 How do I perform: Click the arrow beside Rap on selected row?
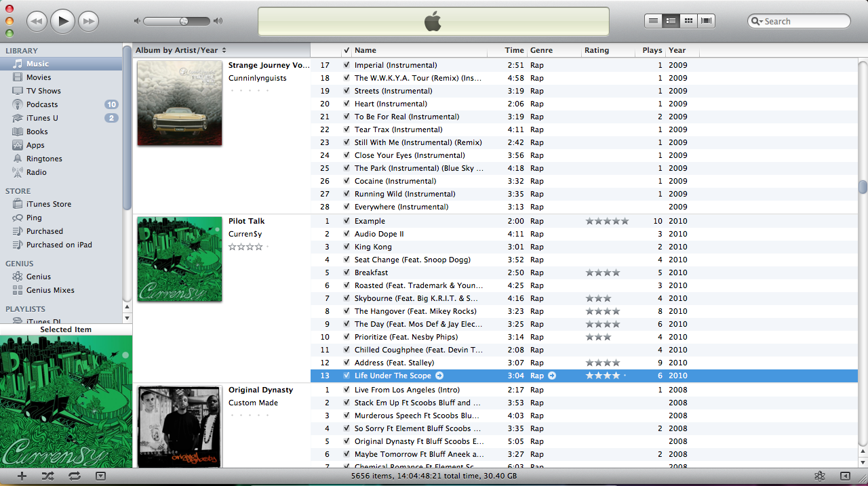[x=552, y=376]
